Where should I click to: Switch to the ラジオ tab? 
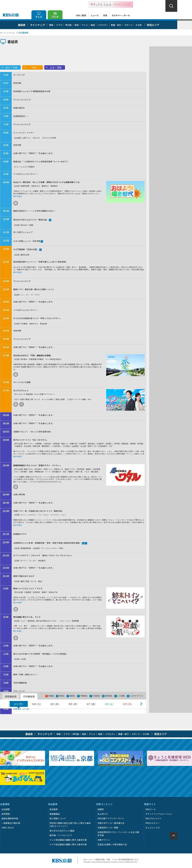(55, 15)
